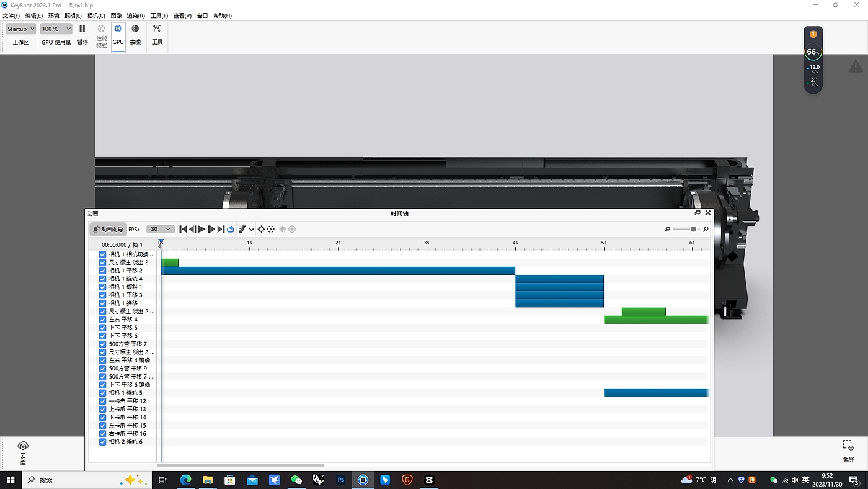Image resolution: width=868 pixels, height=489 pixels.
Task: Open the 工具 tools toolbar button
Action: pos(157,34)
